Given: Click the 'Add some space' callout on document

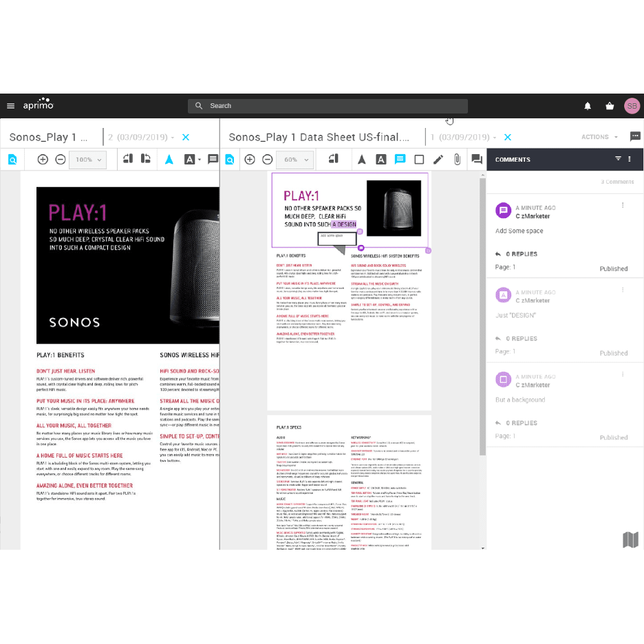Looking at the screenshot, I should (x=336, y=239).
